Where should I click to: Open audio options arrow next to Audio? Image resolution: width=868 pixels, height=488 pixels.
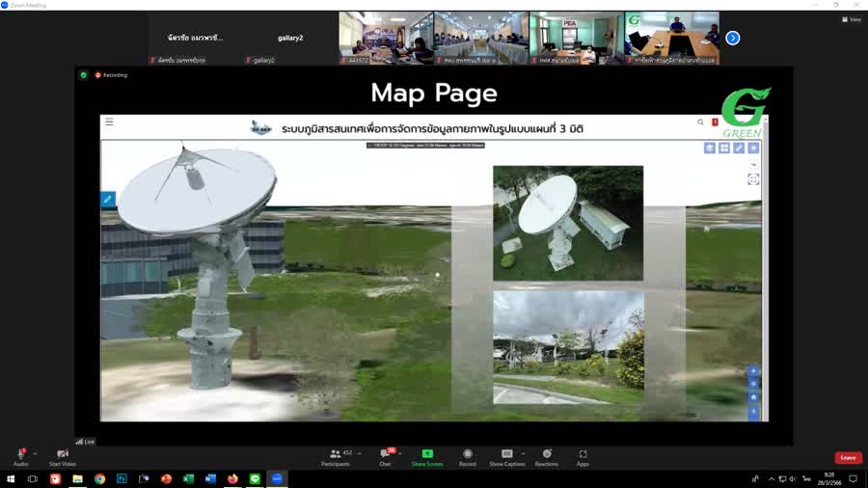pos(35,453)
